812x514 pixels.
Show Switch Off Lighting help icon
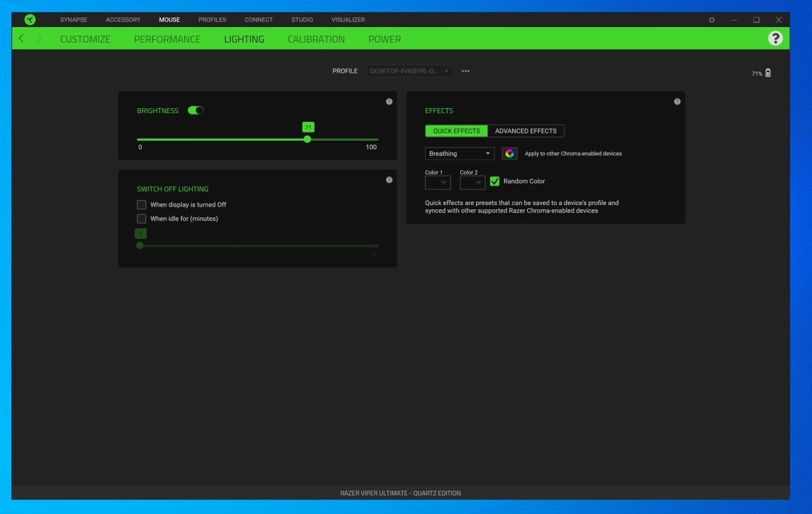tap(389, 180)
